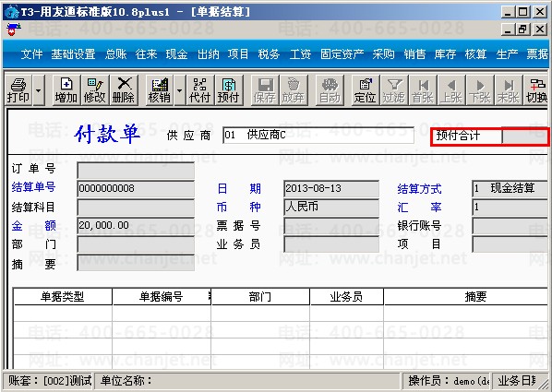
Task: Click the 修改 edit toolbar icon
Action: 95,90
